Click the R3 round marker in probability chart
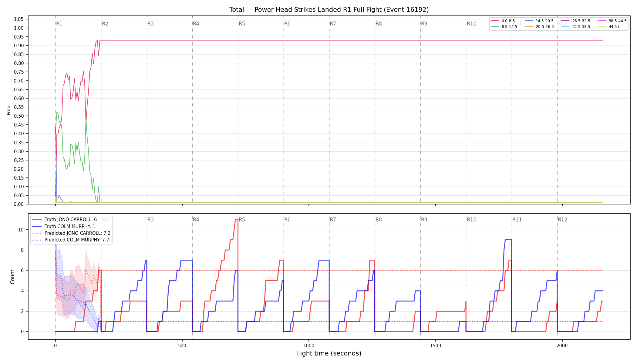The height and width of the screenshot is (364, 637). (150, 24)
